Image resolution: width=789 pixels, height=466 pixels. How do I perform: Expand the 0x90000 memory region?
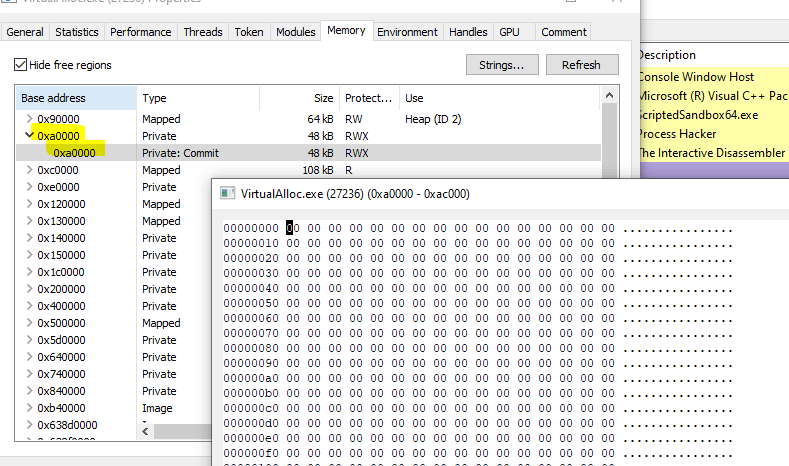(x=28, y=119)
